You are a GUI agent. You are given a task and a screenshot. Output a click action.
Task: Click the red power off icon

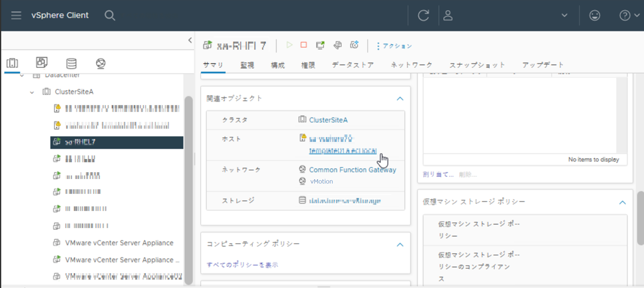point(304,45)
